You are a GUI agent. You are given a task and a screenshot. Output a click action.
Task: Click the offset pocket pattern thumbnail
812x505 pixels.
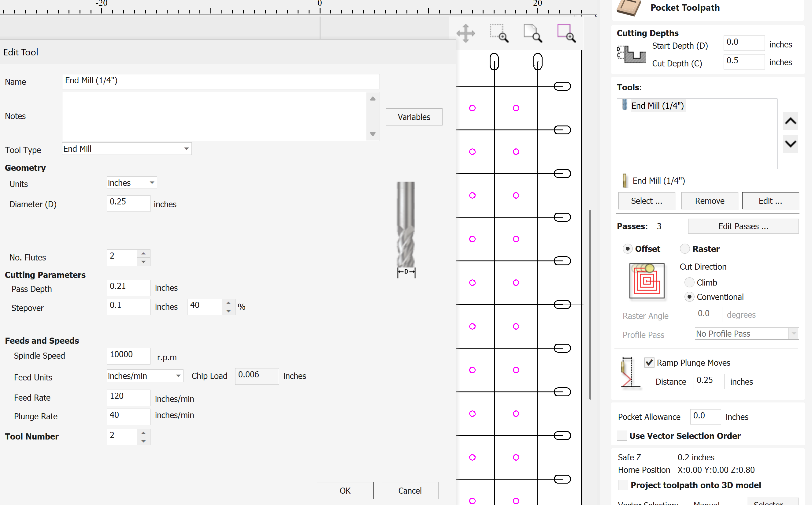(647, 281)
